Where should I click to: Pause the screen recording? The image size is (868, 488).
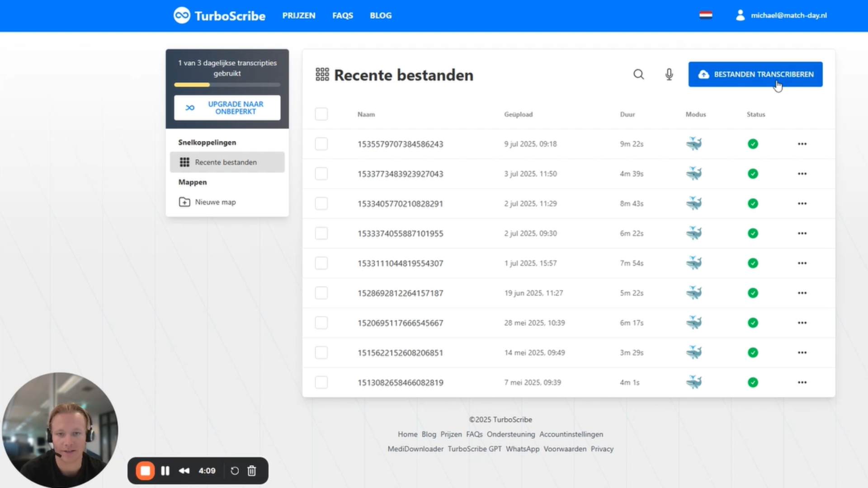click(165, 471)
